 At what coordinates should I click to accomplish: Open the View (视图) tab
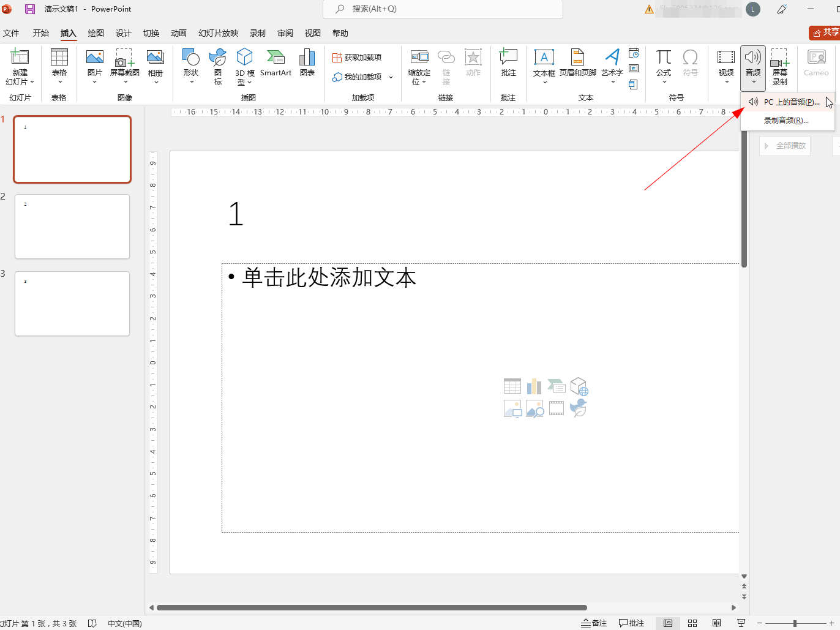click(x=313, y=33)
